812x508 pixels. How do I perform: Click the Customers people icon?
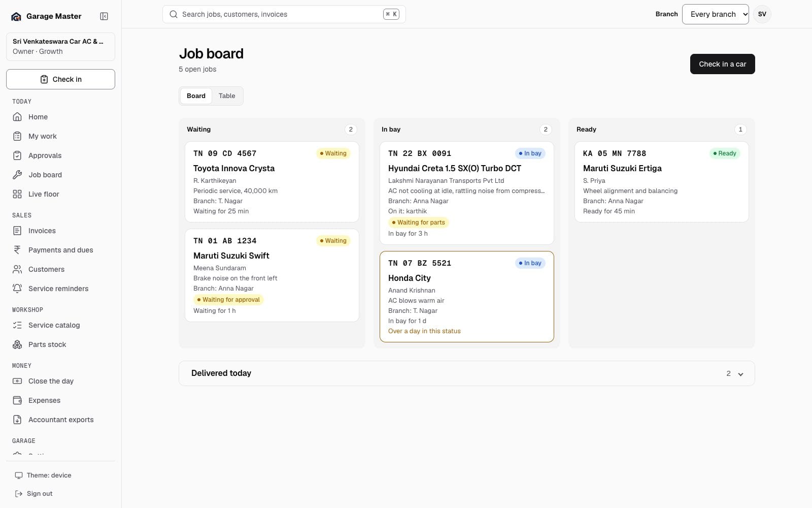(x=17, y=269)
